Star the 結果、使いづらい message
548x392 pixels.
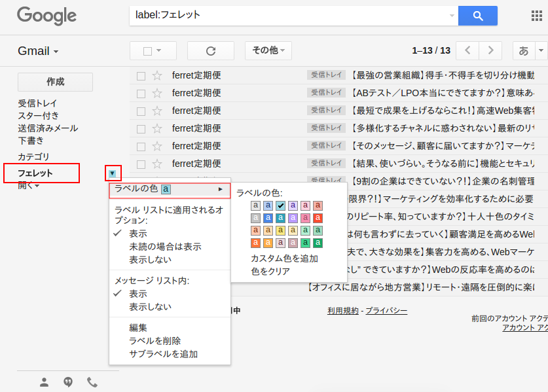click(157, 164)
